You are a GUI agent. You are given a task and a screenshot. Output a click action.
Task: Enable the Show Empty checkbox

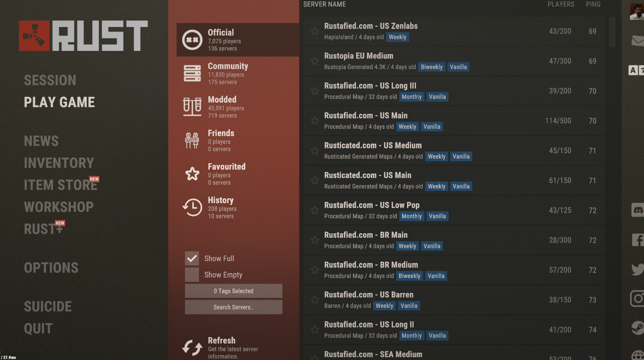(192, 275)
